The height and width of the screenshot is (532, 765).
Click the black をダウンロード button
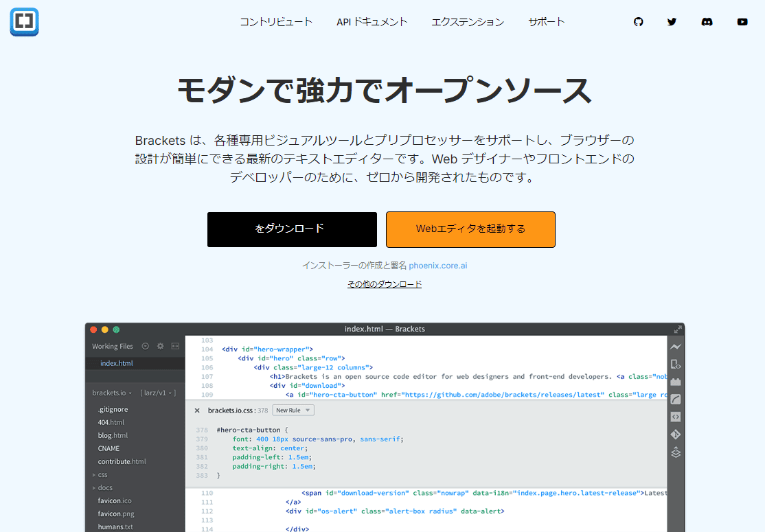coord(292,229)
